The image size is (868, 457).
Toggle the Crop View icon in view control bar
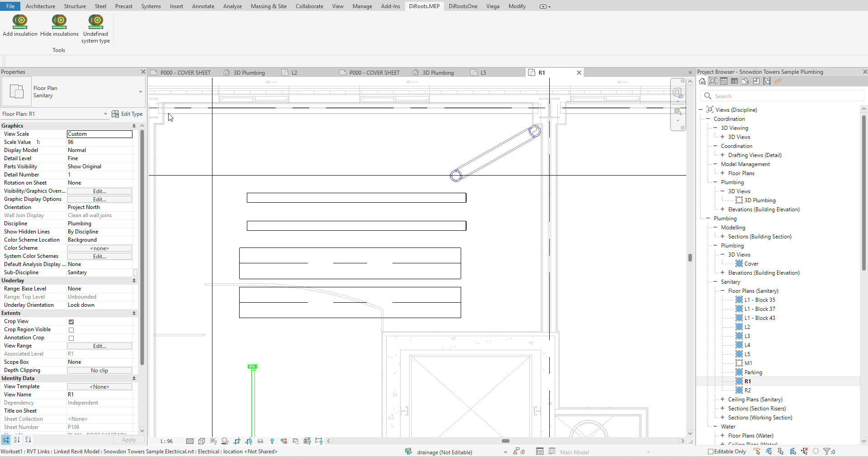237,441
